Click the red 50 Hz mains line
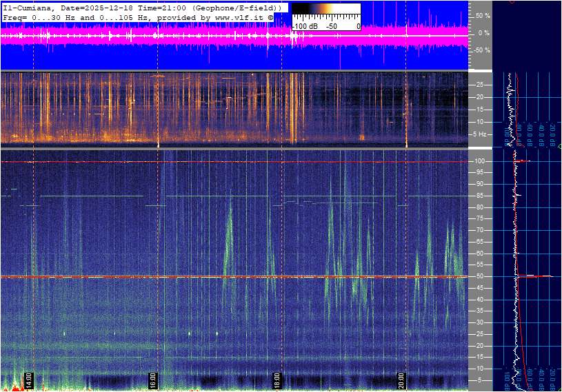 click(x=207, y=277)
